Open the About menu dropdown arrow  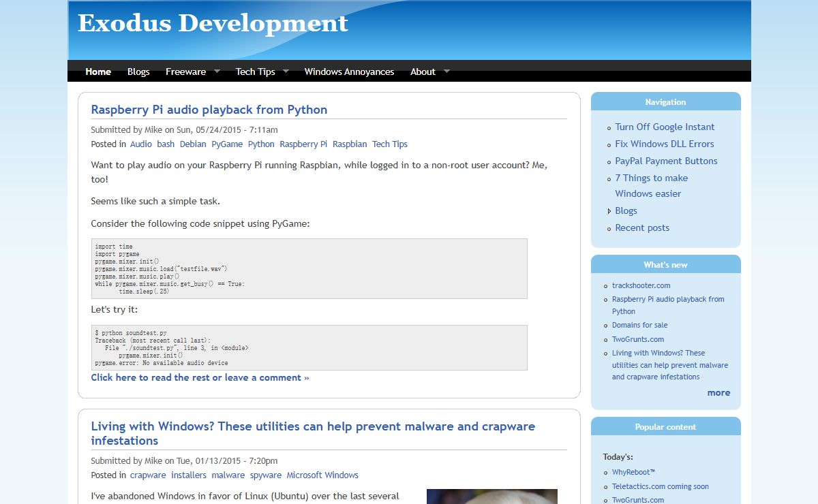coord(446,71)
